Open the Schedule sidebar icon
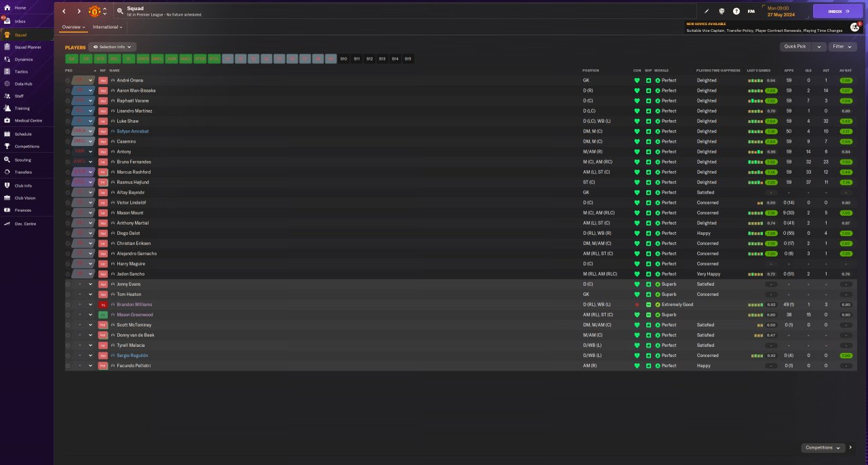 pos(7,134)
